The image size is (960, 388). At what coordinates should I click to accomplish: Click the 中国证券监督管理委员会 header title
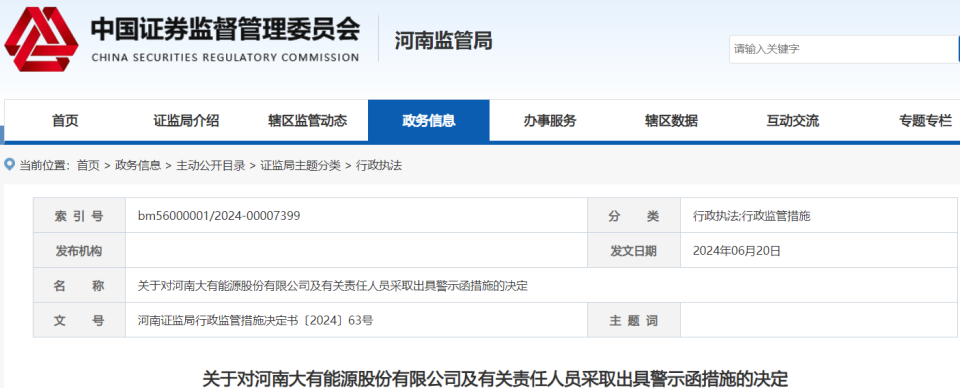click(x=225, y=29)
